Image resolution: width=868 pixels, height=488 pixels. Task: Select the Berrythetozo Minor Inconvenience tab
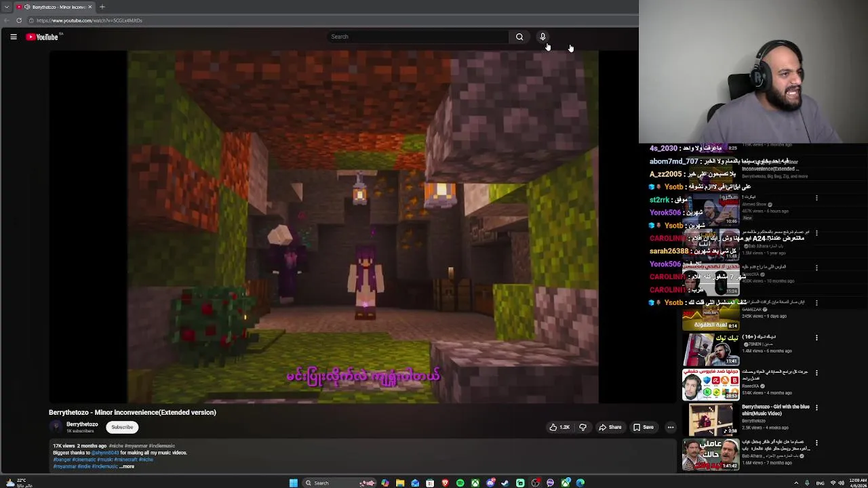pos(54,7)
